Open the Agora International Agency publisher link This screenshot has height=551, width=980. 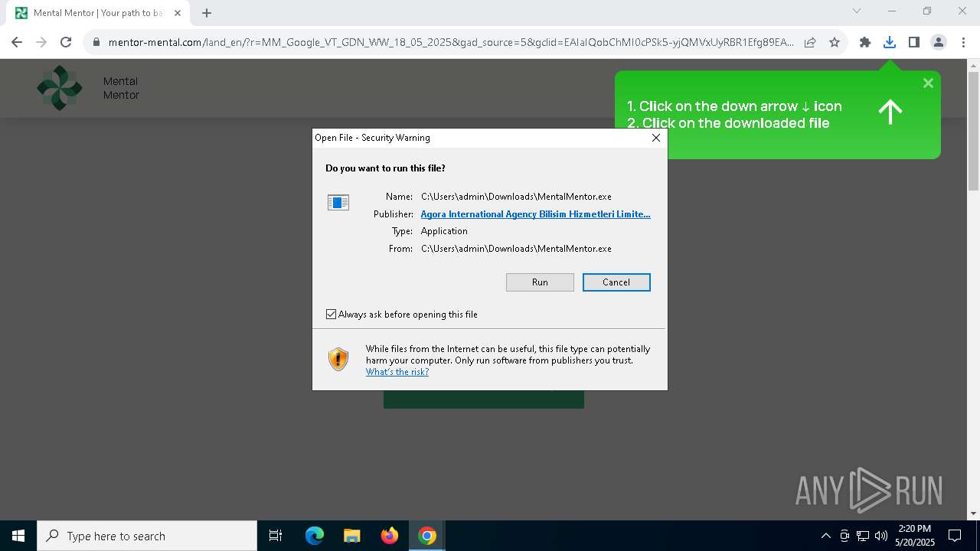click(x=535, y=214)
